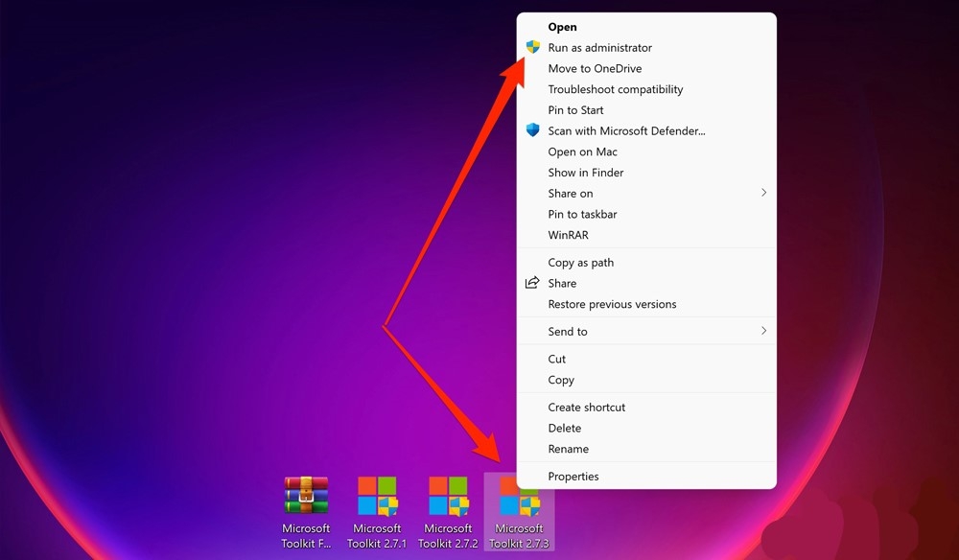Viewport: 959px width, 560px height.
Task: Select the Share menu entry
Action: (646, 283)
